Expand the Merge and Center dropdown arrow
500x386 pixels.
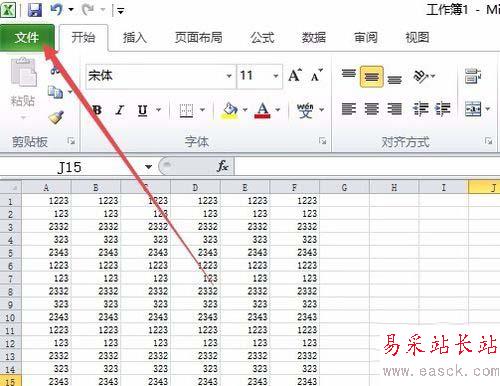click(x=488, y=109)
